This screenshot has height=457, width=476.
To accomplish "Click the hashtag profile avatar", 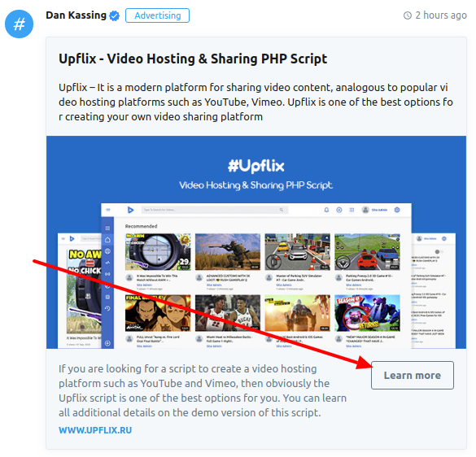I will (x=20, y=24).
